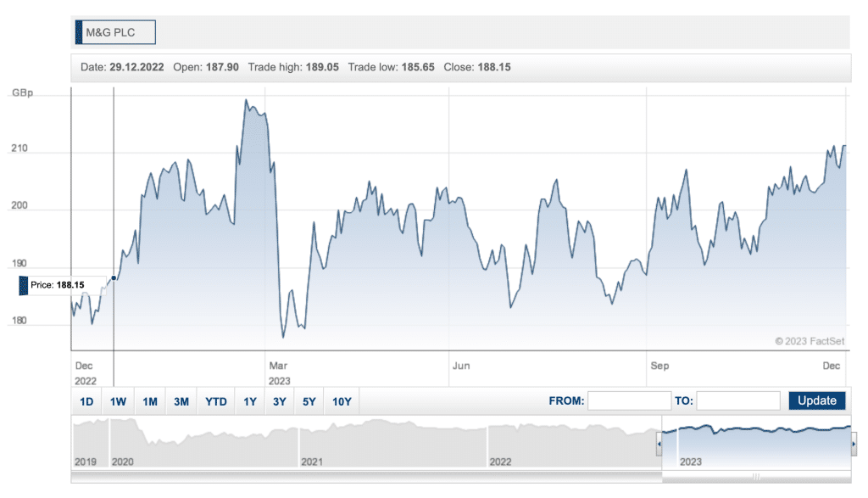Switch chart to 3Y range

(280, 401)
